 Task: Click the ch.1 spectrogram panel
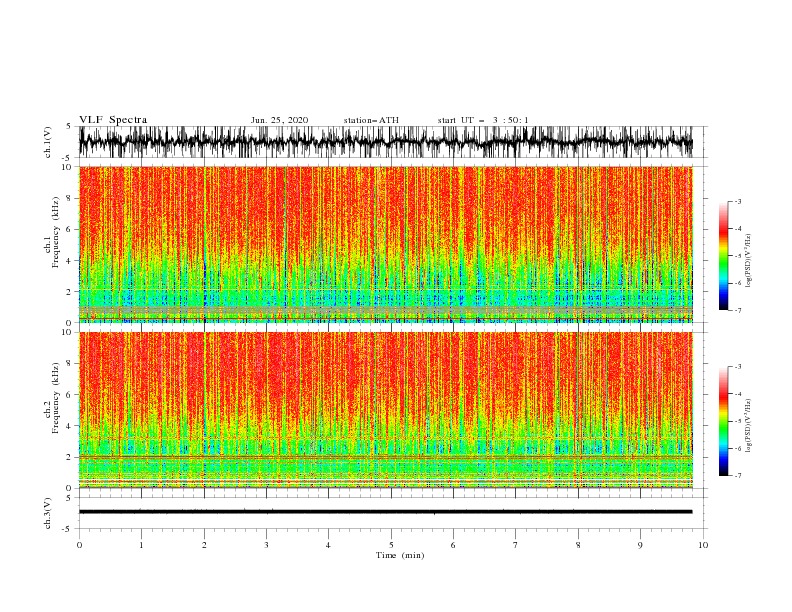386,244
